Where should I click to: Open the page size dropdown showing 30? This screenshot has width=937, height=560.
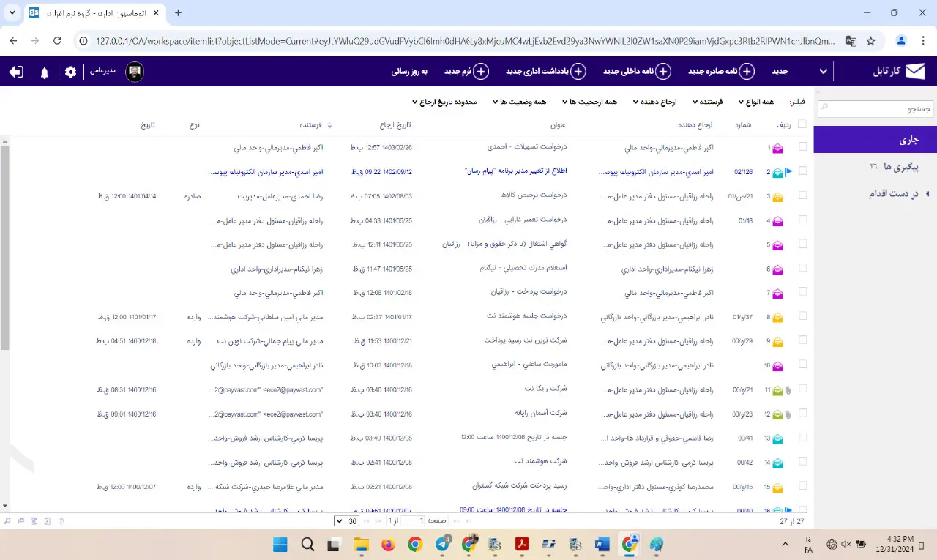click(x=346, y=520)
